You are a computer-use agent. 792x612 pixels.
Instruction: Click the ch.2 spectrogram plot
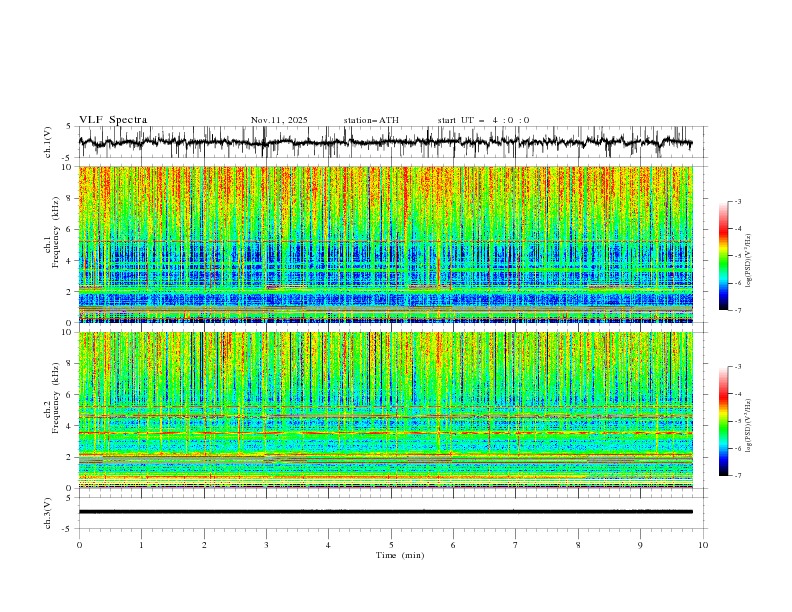click(x=386, y=410)
